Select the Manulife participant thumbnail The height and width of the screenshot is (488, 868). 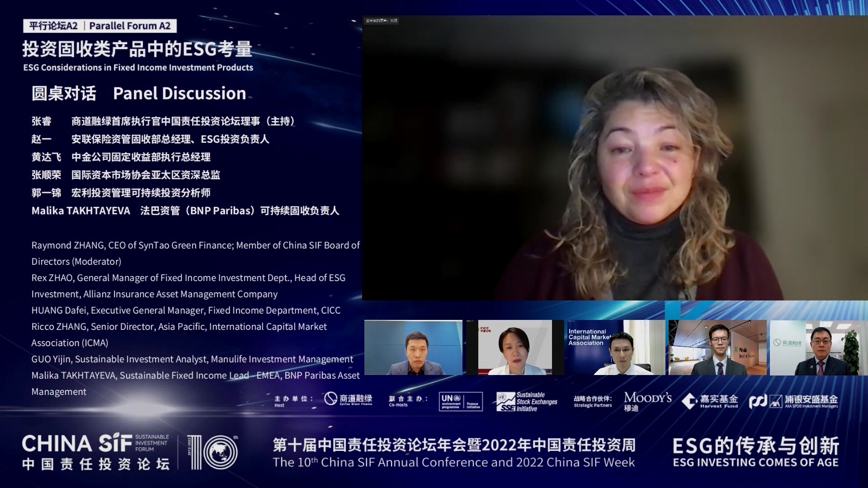[x=717, y=347]
